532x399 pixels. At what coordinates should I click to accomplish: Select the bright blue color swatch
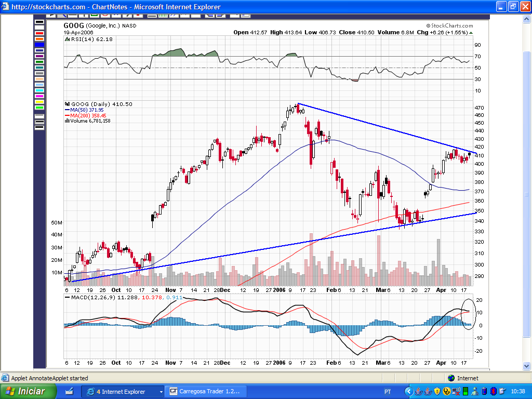pos(39,45)
